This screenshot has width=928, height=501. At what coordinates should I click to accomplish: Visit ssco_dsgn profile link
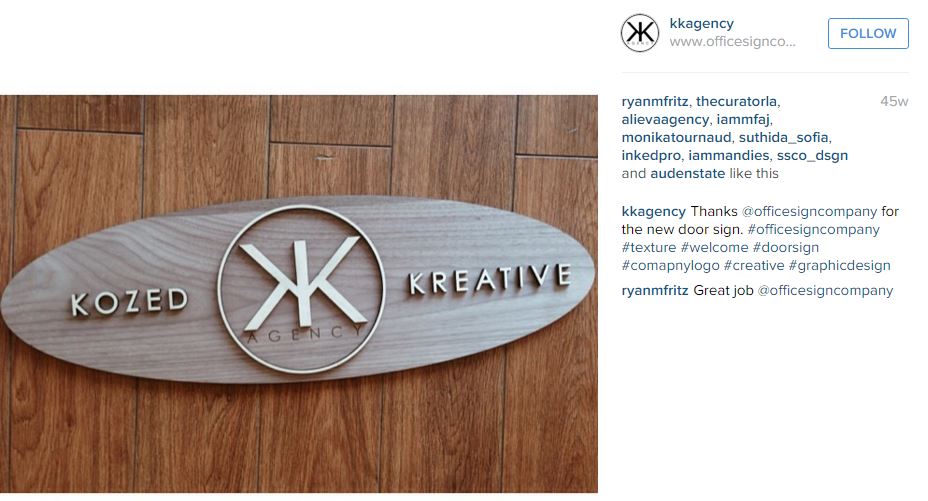[x=813, y=156]
